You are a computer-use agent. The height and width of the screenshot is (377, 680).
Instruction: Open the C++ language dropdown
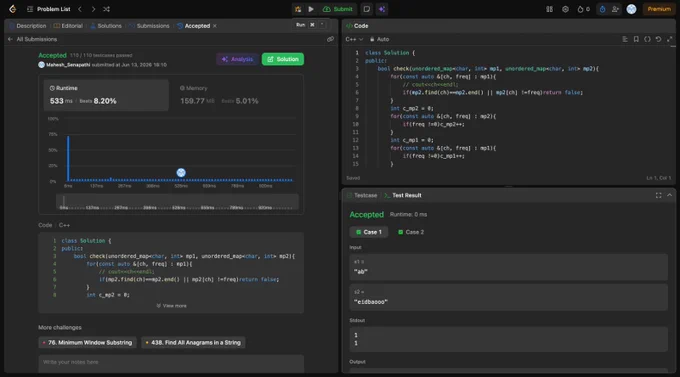point(354,39)
